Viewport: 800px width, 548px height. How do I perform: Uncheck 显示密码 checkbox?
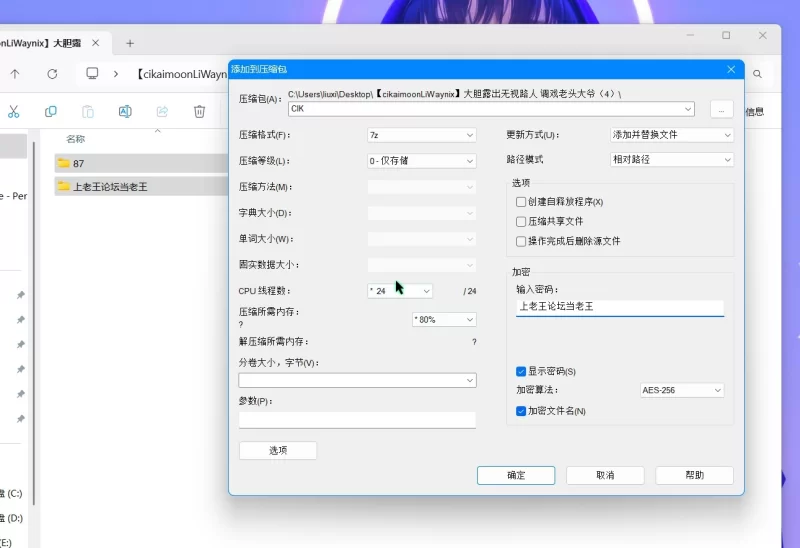pos(521,371)
